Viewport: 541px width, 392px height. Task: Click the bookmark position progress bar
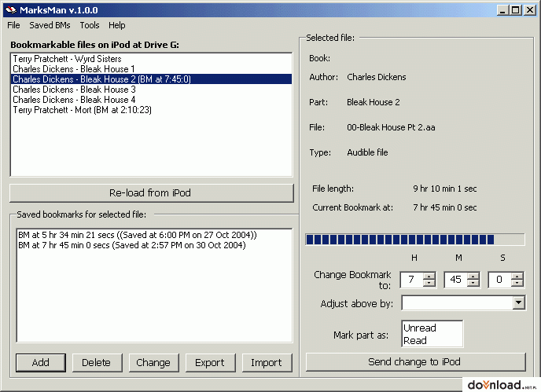click(x=415, y=240)
